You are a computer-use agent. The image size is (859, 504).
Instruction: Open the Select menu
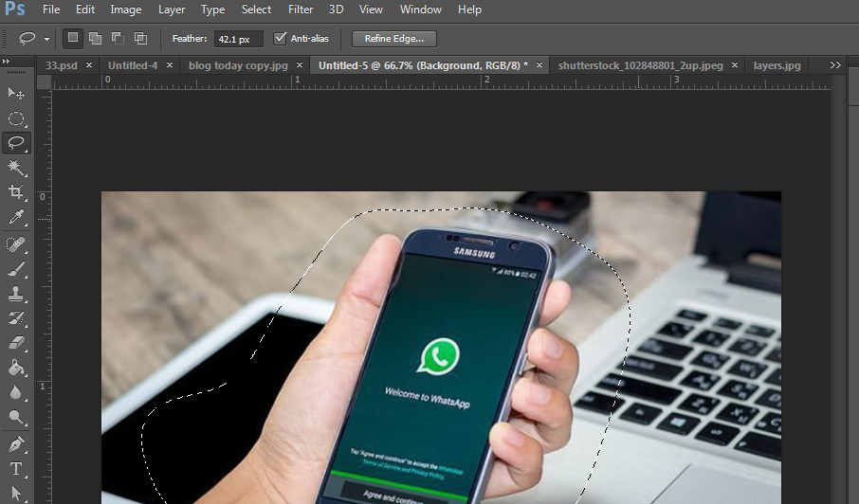[256, 9]
